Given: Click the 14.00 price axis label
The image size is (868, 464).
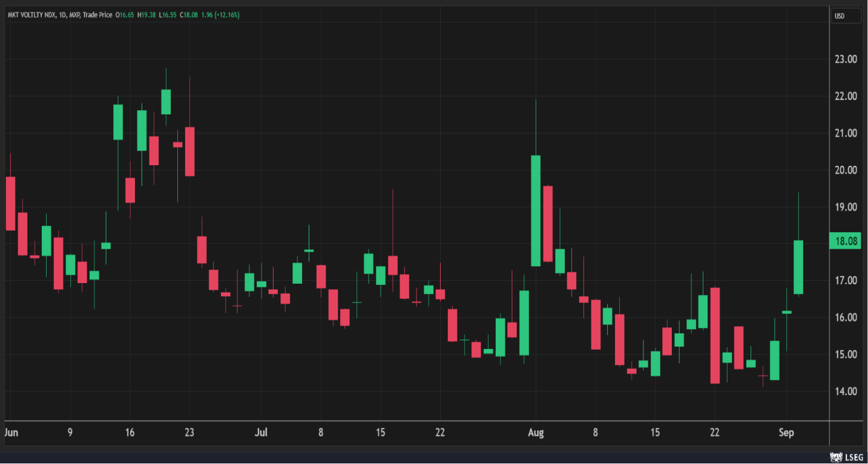Looking at the screenshot, I should point(846,391).
